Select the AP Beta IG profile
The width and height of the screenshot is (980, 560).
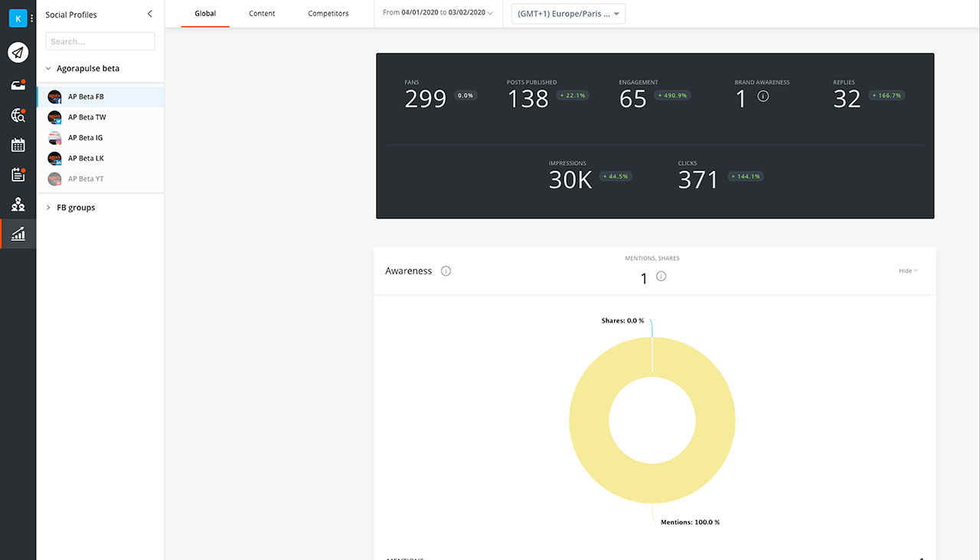click(84, 137)
